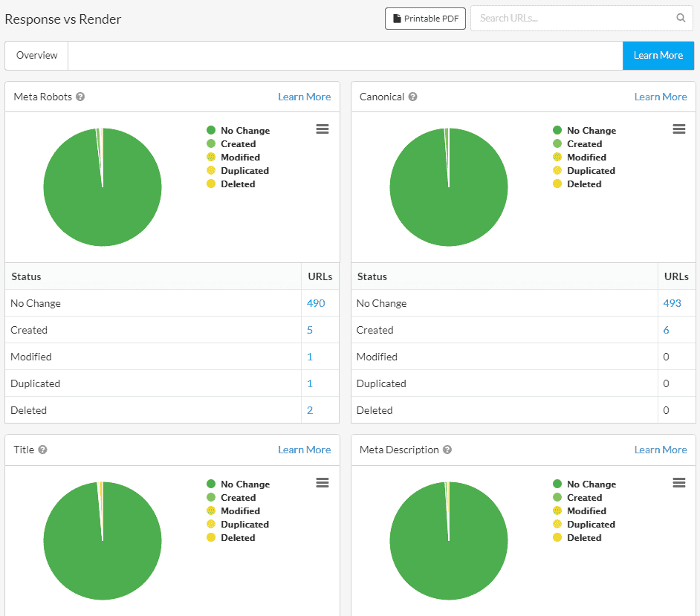700x616 pixels.
Task: Toggle No Change legend in Meta Robots chart
Action: coord(239,130)
